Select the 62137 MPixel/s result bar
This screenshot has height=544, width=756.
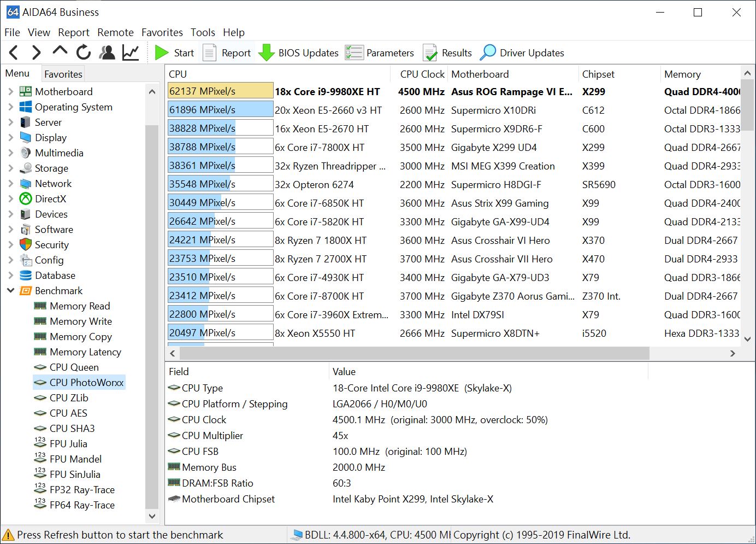(221, 91)
